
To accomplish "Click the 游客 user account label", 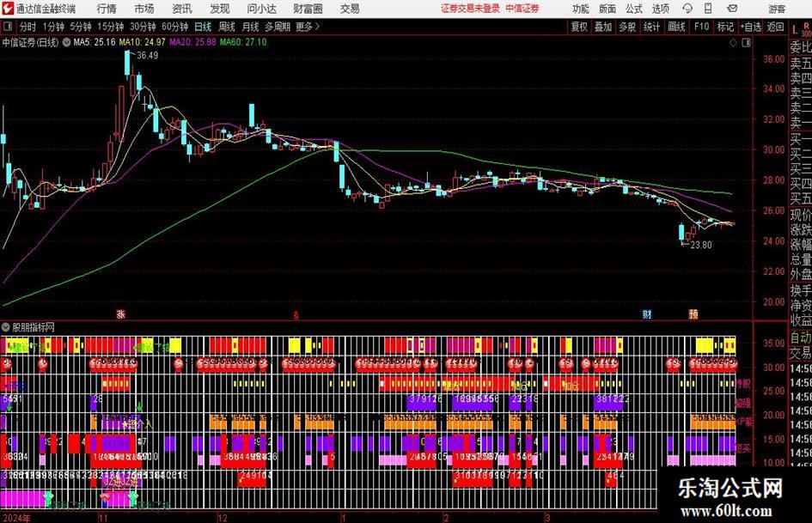I will pyautogui.click(x=776, y=9).
